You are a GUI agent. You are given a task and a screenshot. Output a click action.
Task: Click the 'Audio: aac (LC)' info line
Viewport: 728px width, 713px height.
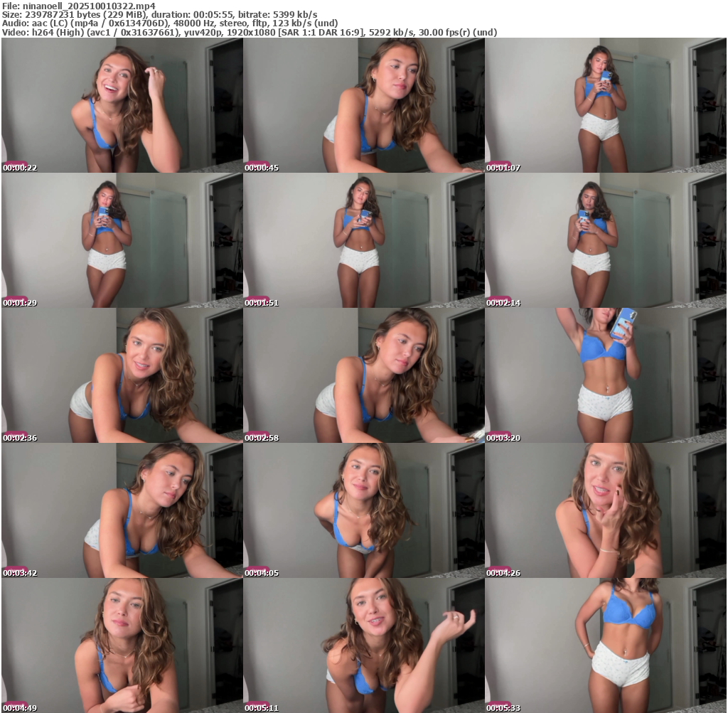(x=170, y=23)
